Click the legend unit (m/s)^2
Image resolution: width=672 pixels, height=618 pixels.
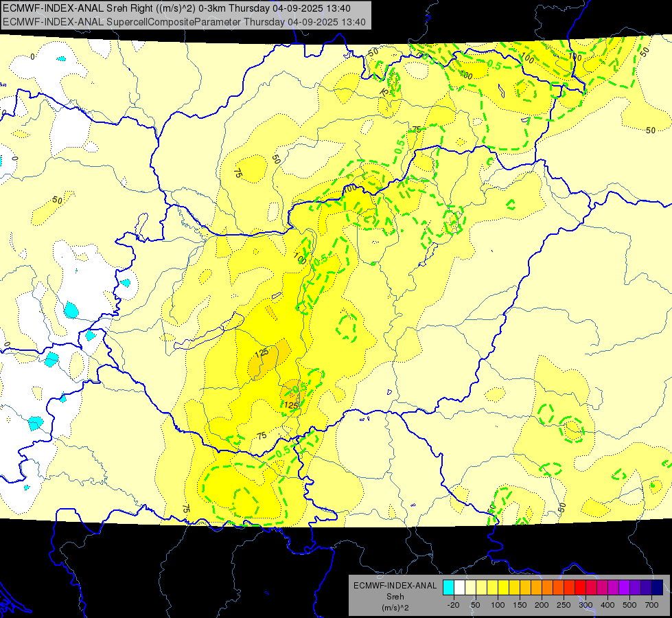tap(395, 608)
